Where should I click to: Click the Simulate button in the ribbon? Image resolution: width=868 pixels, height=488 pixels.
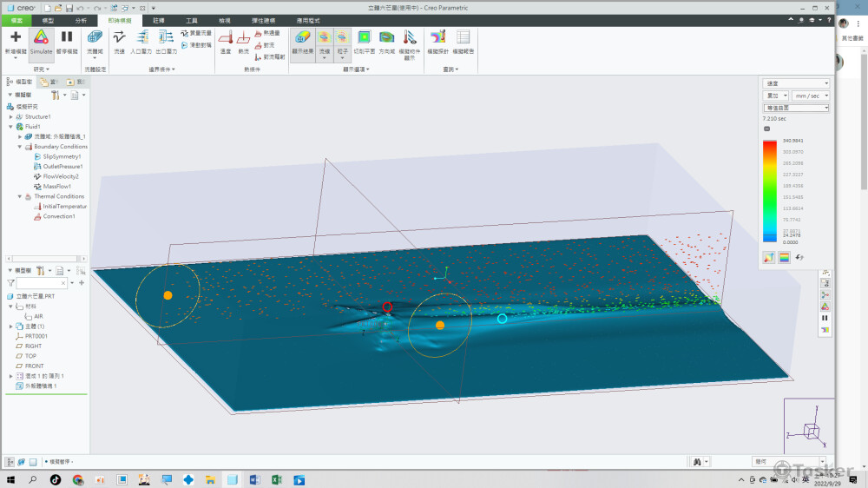41,41
